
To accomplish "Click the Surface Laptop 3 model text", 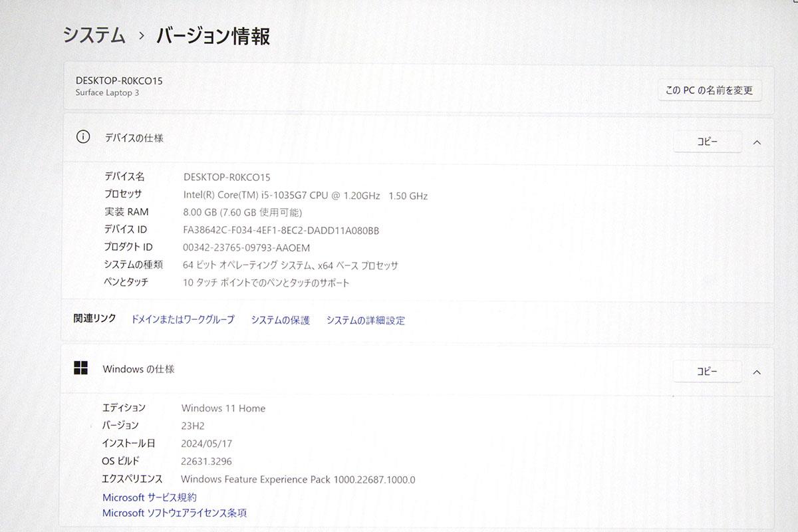I will coord(107,93).
